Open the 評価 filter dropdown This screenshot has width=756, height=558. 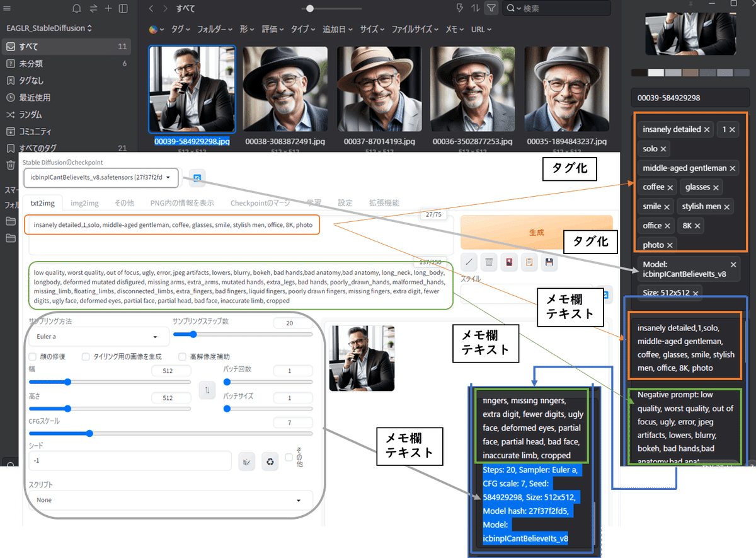(x=273, y=29)
